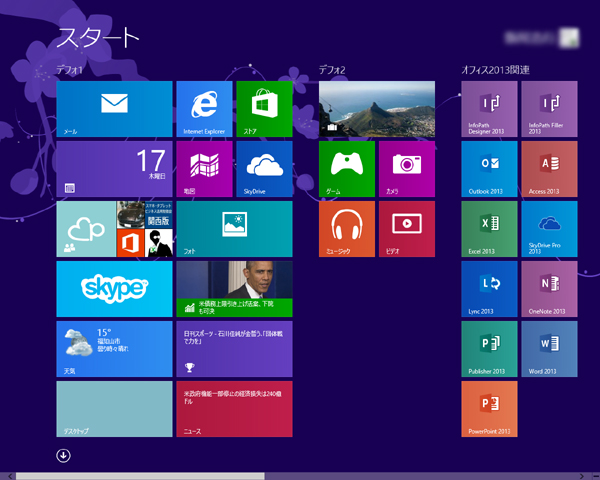Open the SkyDrive tile
This screenshot has height=480, width=600.
point(264,169)
